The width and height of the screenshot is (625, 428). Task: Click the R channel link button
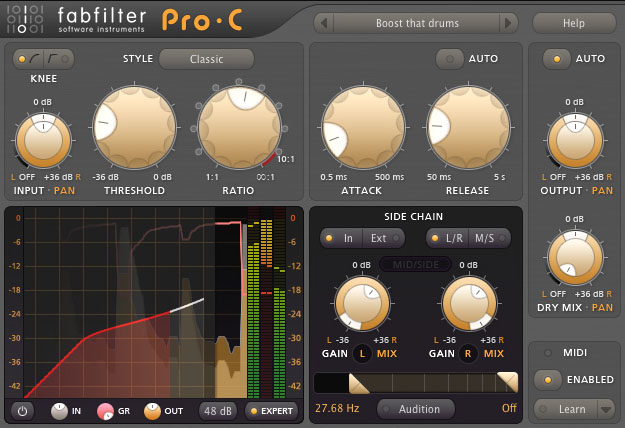[x=468, y=353]
